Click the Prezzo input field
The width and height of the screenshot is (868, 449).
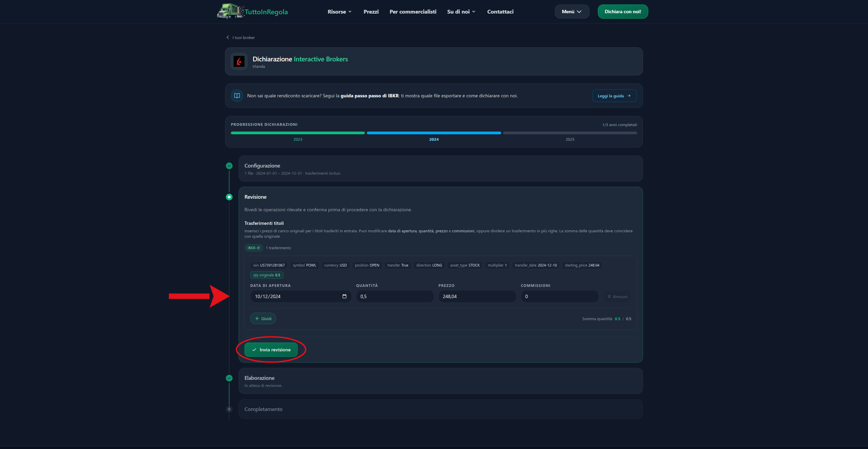[x=477, y=296]
